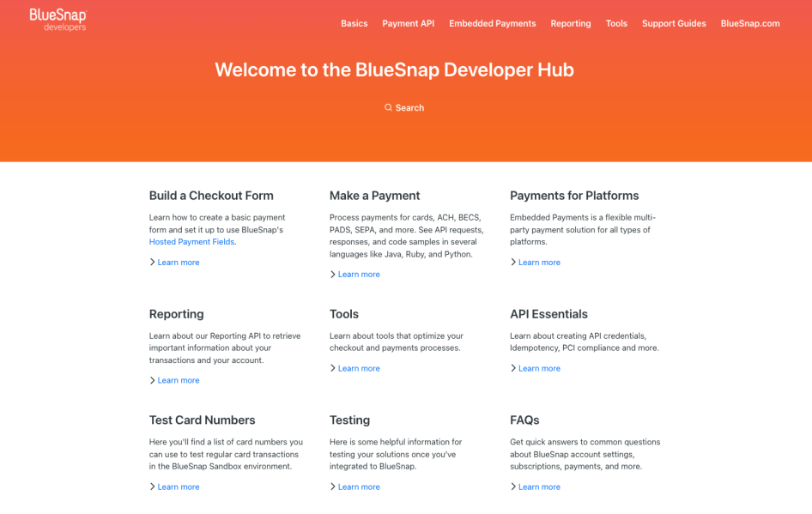Follow the Hosted Payment Fields link
Viewport: 812px width, 514px height.
coord(191,242)
